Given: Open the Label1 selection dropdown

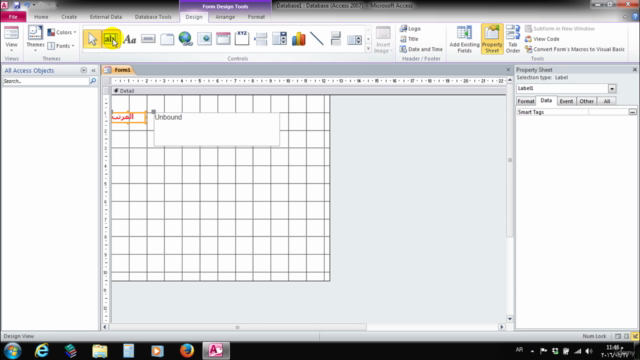Looking at the screenshot, I should [x=612, y=89].
